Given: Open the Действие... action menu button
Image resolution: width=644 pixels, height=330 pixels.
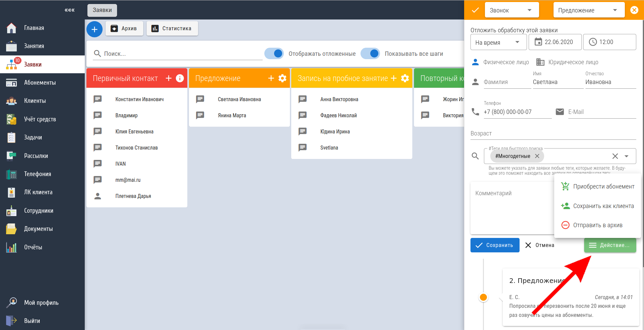Looking at the screenshot, I should point(610,245).
